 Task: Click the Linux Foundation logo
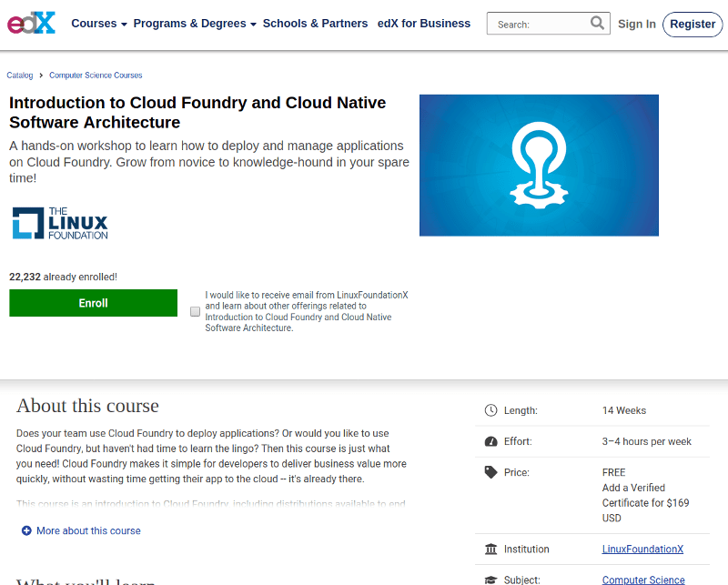tap(60, 223)
